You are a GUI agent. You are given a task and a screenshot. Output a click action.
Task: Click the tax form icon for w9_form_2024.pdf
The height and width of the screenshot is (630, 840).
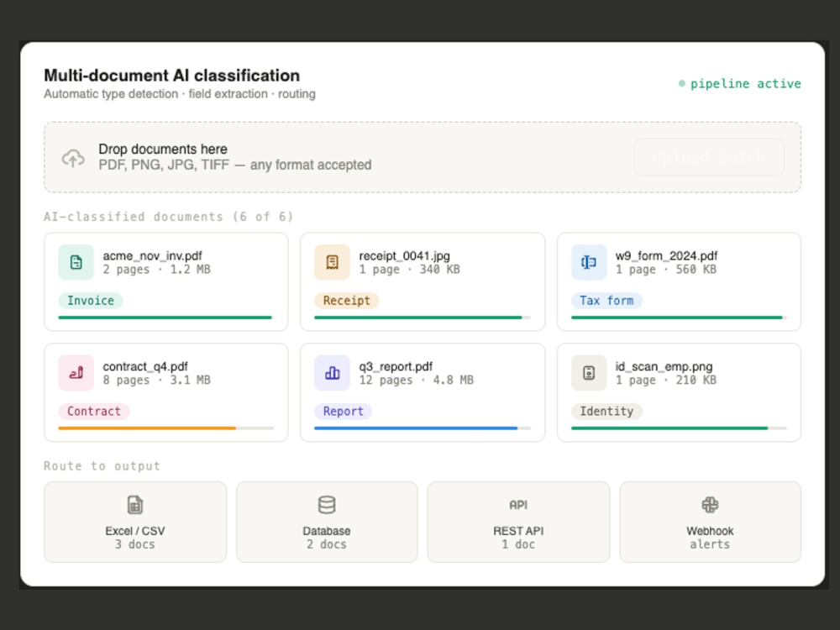pos(589,262)
